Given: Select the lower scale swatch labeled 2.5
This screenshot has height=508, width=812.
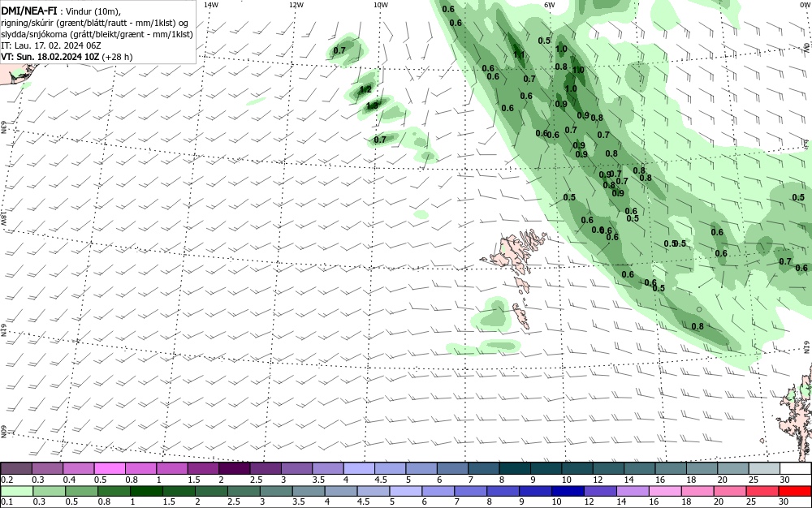Looking at the screenshot, I should pos(244,491).
